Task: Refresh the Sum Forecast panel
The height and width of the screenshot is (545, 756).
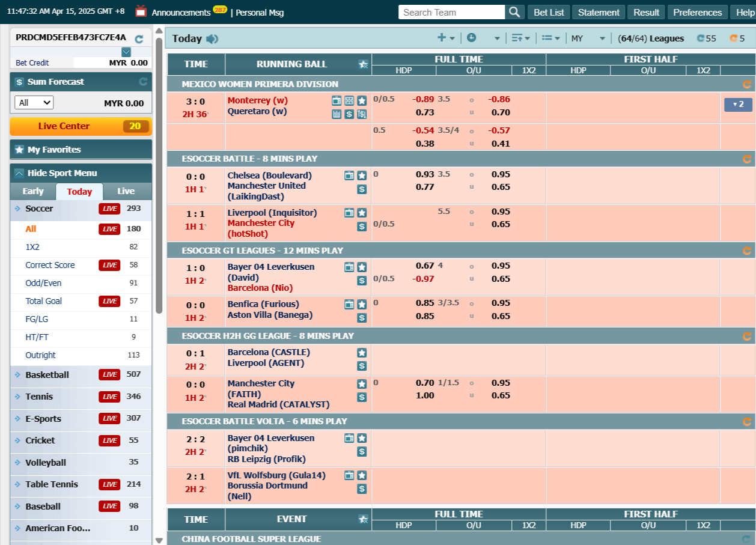Action: 143,82
